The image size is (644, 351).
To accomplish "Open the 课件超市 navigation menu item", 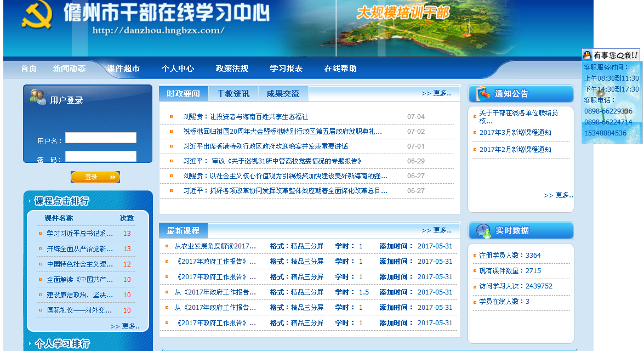I will [123, 69].
